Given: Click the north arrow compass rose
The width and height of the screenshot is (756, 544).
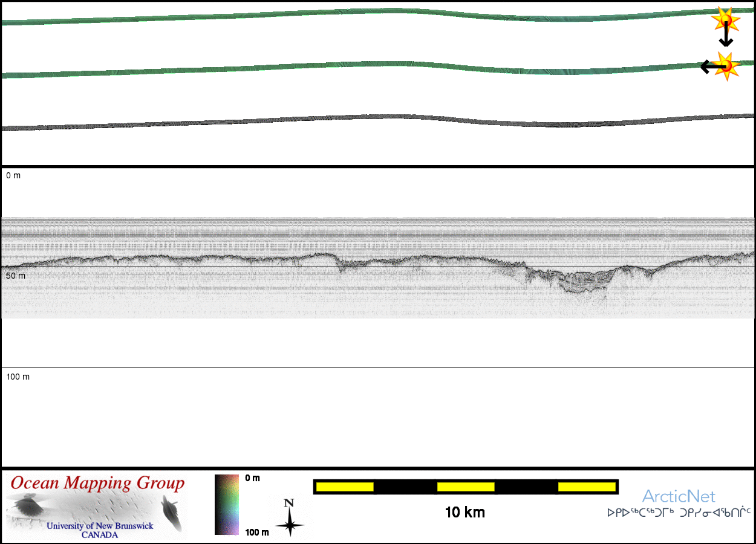Looking at the screenshot, I should pyautogui.click(x=290, y=519).
